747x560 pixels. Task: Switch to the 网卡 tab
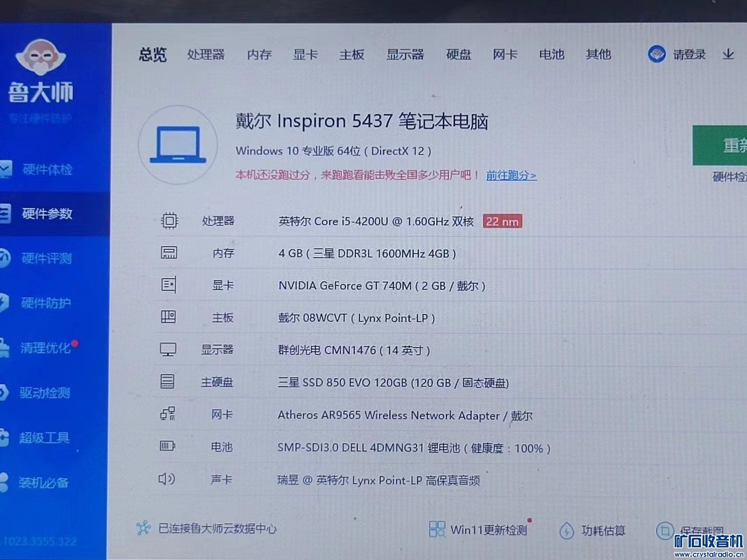(x=505, y=55)
